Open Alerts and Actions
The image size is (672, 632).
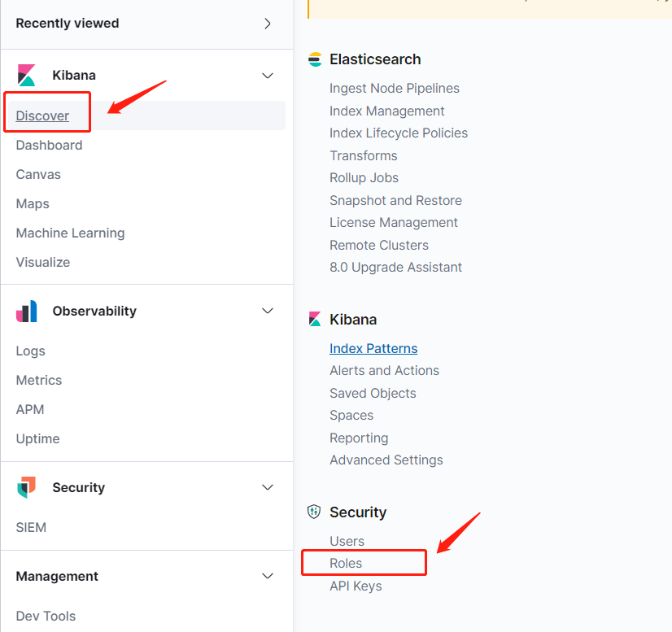coord(385,371)
